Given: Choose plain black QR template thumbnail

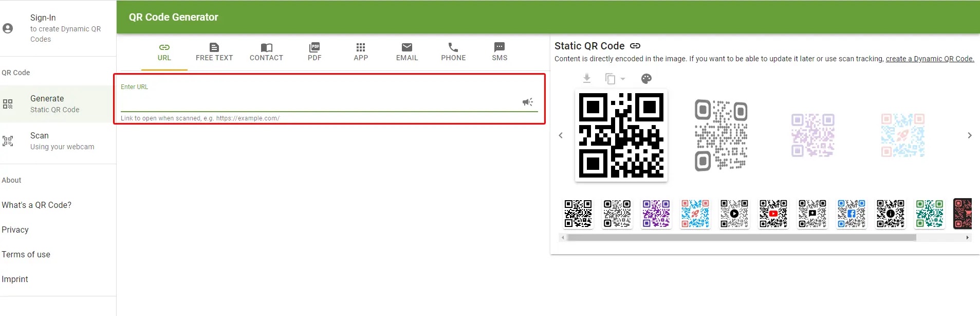Looking at the screenshot, I should pyautogui.click(x=578, y=214).
